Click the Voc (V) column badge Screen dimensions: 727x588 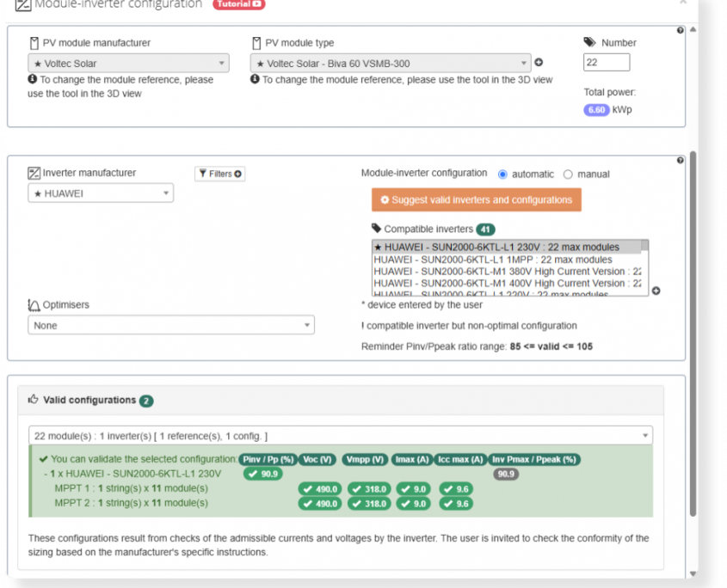(317, 460)
